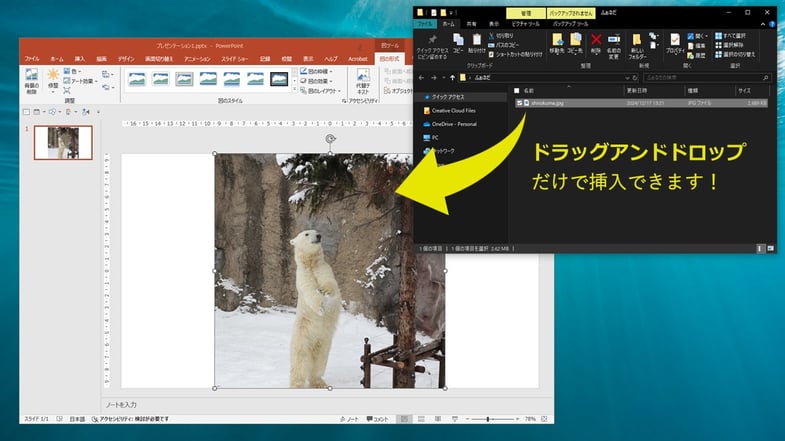Open PowerPoint Design (デザイン) tab

[126, 59]
